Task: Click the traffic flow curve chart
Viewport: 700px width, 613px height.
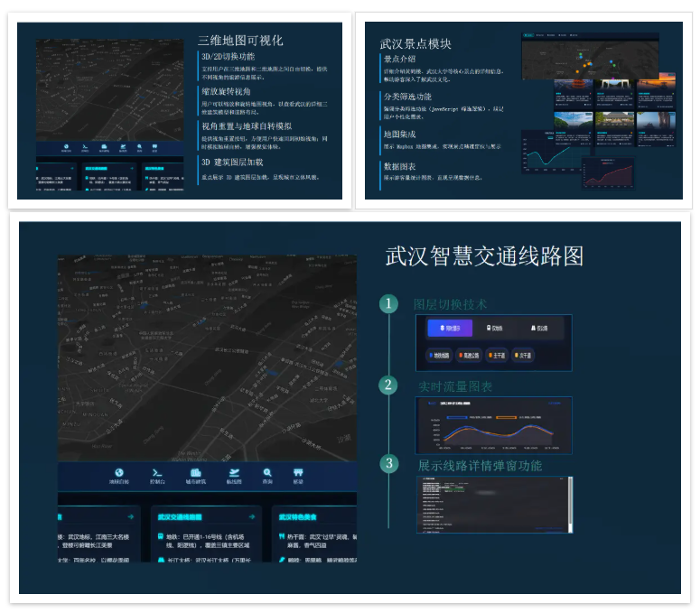Action: (494, 425)
